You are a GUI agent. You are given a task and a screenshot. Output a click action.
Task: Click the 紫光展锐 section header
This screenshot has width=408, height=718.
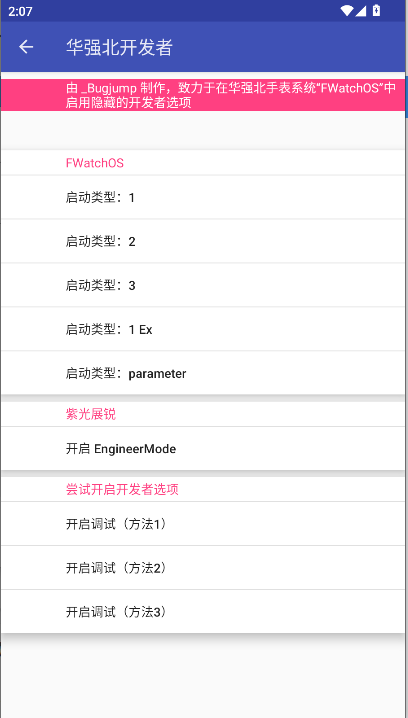(x=91, y=414)
